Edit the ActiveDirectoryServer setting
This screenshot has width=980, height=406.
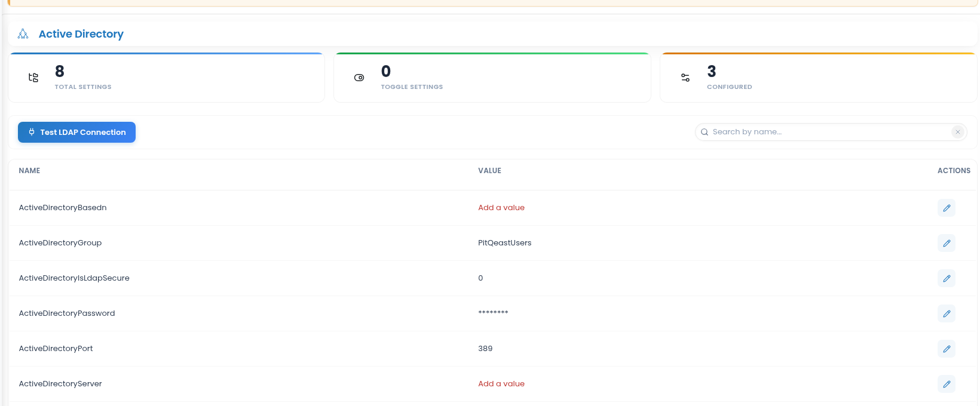click(947, 384)
